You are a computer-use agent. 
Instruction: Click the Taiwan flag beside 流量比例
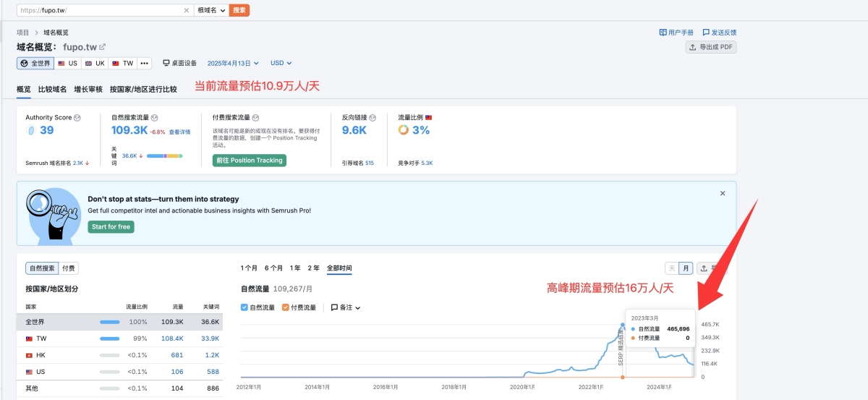pyautogui.click(x=428, y=117)
